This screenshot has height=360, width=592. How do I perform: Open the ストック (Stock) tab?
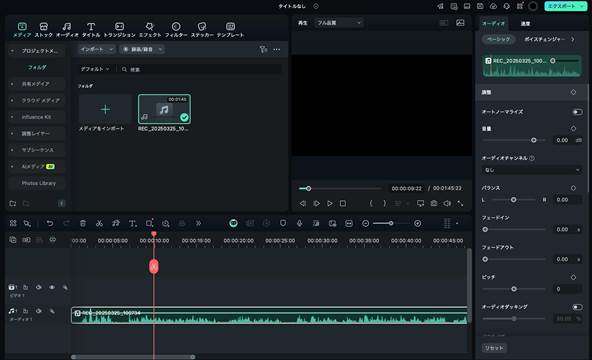click(x=44, y=29)
